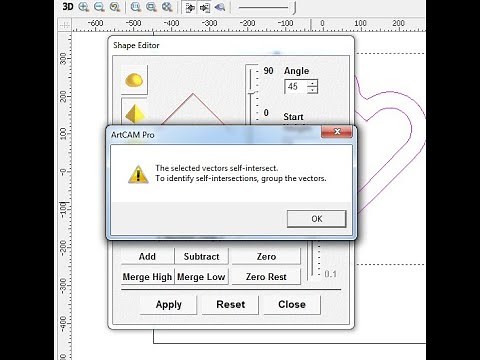Click the fourth magnifier zoom icon

[x=136, y=7]
